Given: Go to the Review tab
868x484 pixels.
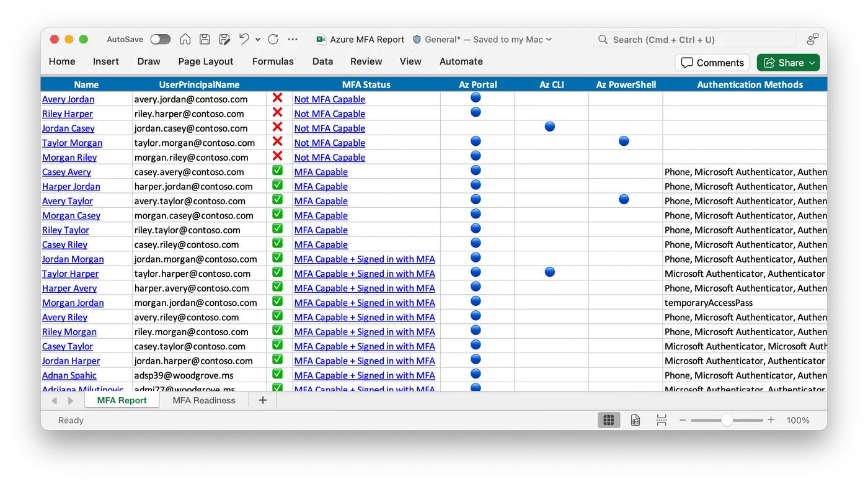Looking at the screenshot, I should tap(366, 61).
